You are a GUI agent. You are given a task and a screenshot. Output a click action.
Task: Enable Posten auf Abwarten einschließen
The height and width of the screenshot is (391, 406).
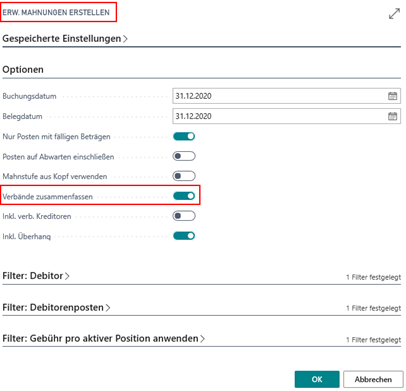pos(184,156)
